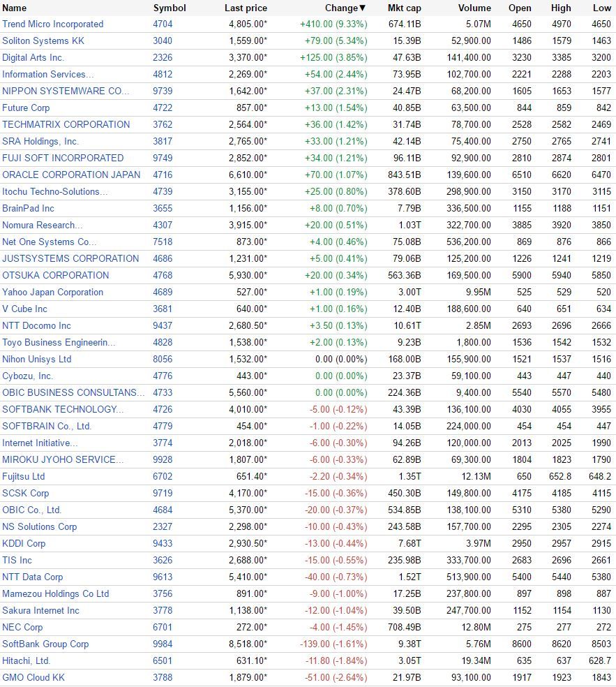Open BrainPad Inc link

click(28, 208)
